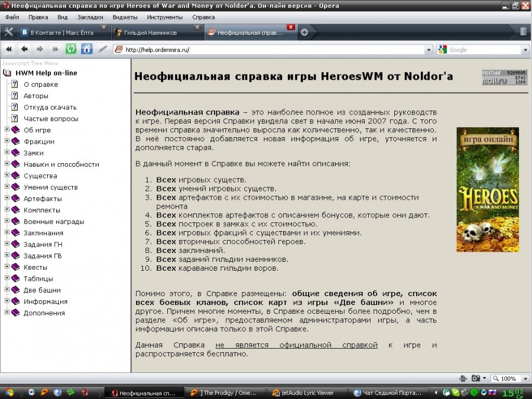This screenshot has width=532, height=399.
Task: Switch to the В Контакте tab
Action: (61, 33)
